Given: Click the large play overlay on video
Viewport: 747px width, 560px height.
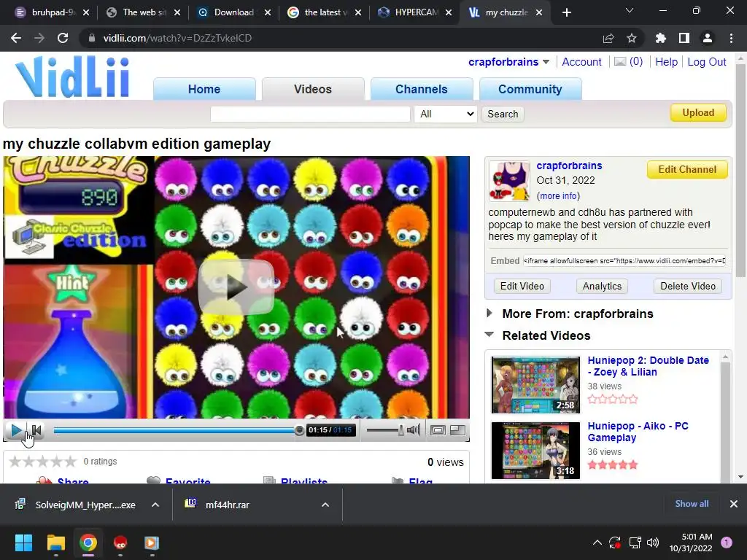Looking at the screenshot, I should pyautogui.click(x=236, y=287).
